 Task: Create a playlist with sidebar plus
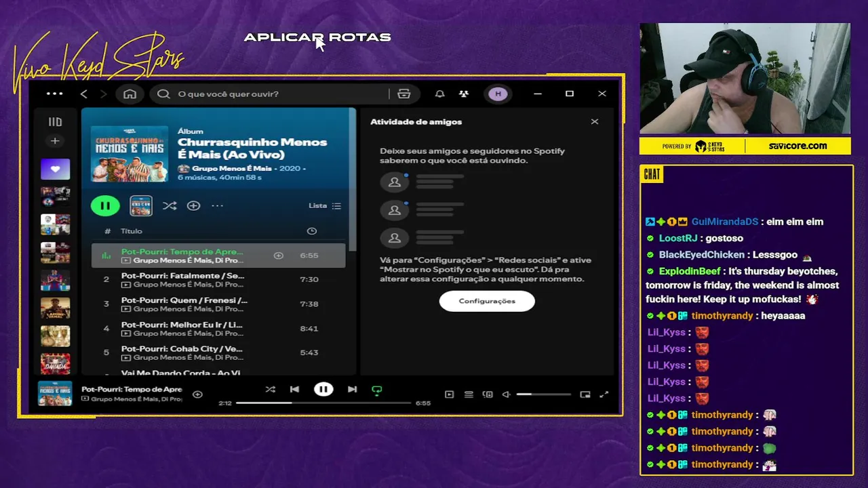[55, 141]
